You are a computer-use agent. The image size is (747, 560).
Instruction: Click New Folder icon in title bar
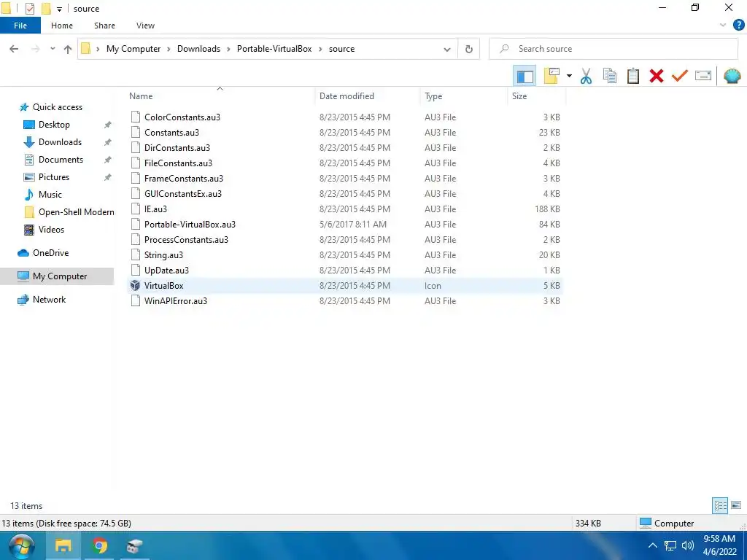coord(46,9)
